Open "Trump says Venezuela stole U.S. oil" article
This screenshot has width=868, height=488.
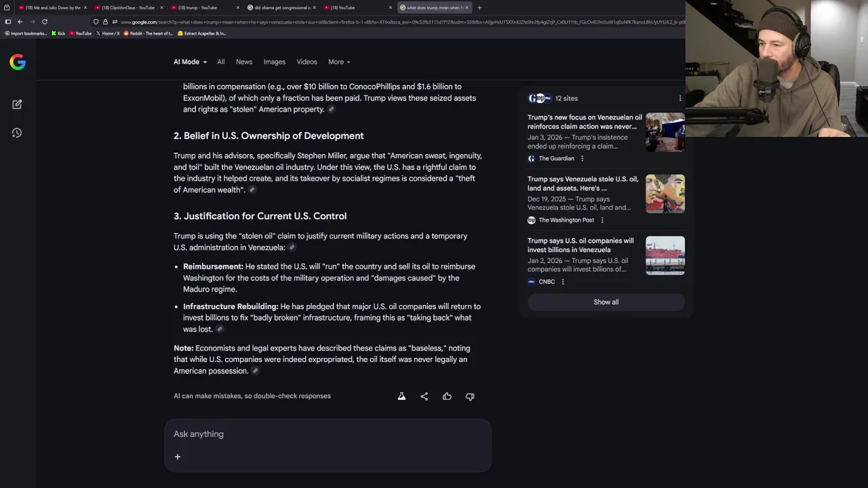point(583,184)
